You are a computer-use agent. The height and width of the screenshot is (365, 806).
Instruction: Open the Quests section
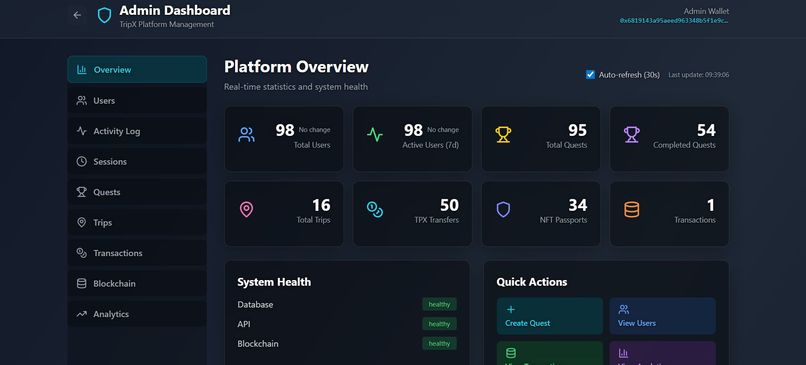pyautogui.click(x=137, y=192)
